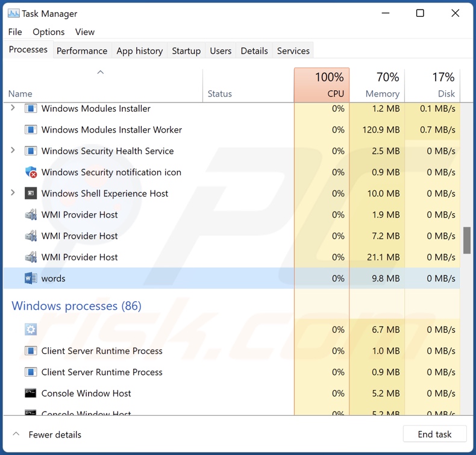The width and height of the screenshot is (476, 455).
Task: Click the Fewer details link
Action: [x=55, y=435]
